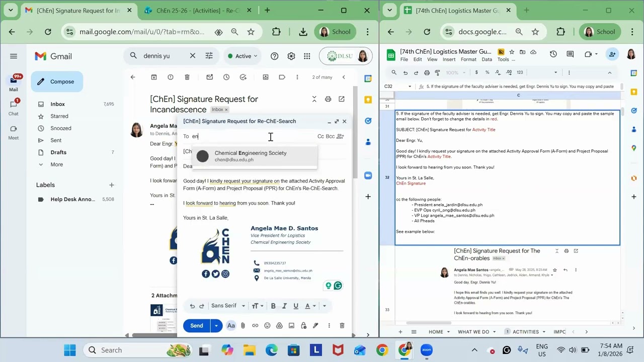Open the Labels icon in Gmail toolbar

[282, 77]
